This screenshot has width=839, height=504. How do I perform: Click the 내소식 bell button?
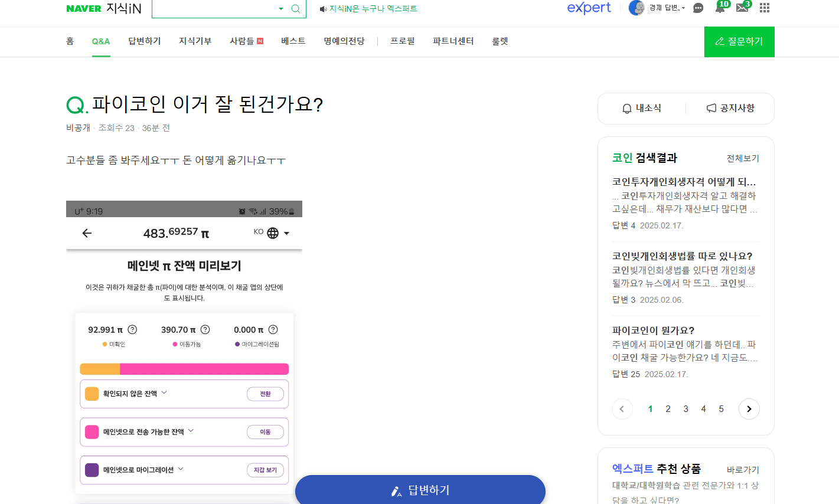coord(642,109)
